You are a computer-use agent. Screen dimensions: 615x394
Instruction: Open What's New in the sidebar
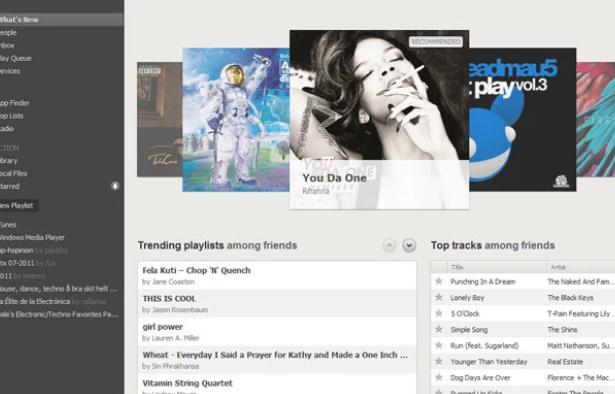[x=62, y=20]
